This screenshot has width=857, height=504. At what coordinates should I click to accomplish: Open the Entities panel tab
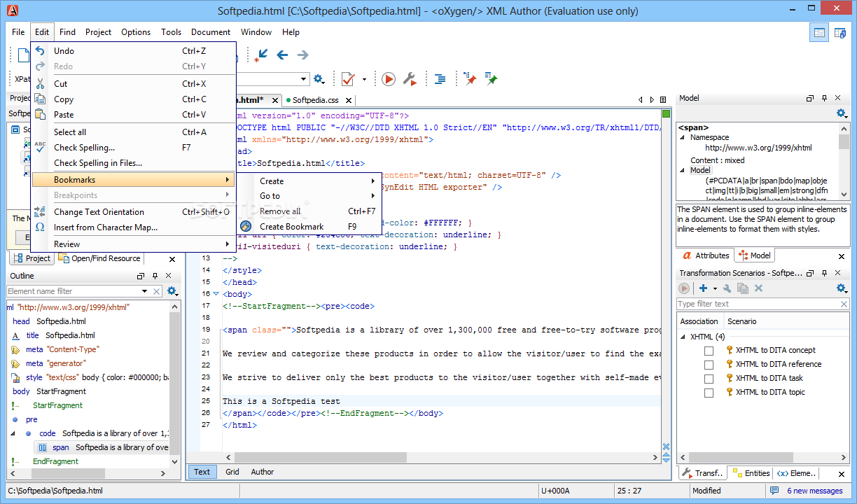tap(750, 473)
